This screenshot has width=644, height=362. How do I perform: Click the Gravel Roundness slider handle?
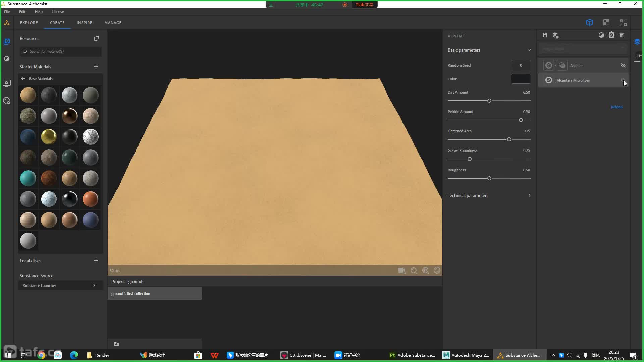point(470,159)
